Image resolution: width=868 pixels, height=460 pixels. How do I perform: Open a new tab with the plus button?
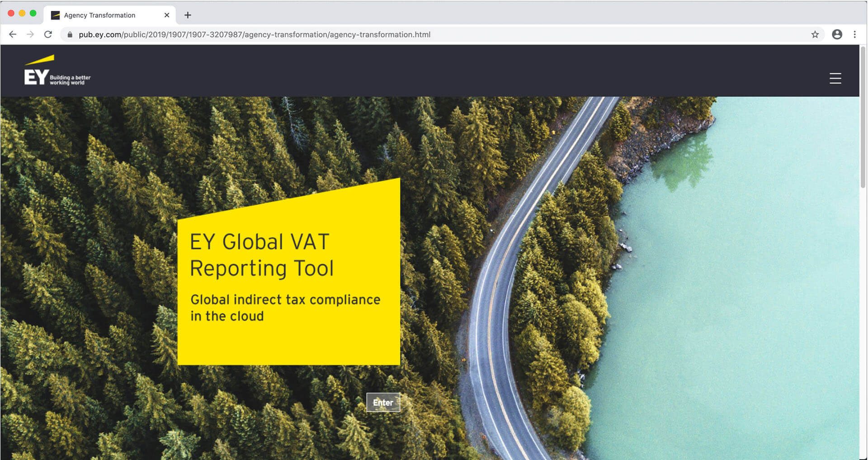[188, 15]
